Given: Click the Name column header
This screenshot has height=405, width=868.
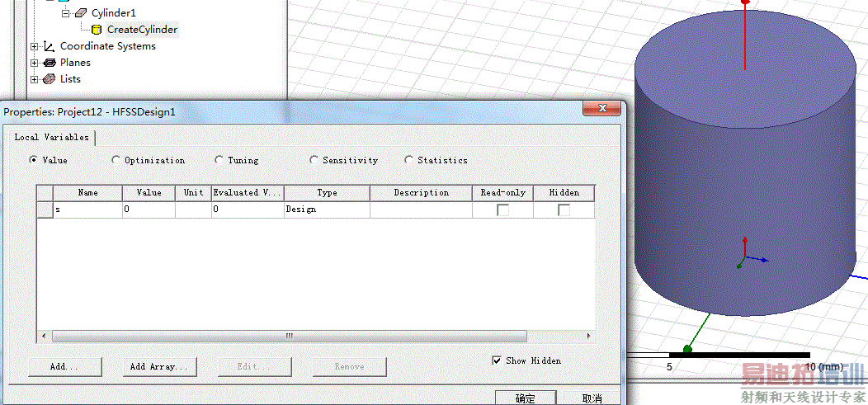Looking at the screenshot, I should 87,193.
